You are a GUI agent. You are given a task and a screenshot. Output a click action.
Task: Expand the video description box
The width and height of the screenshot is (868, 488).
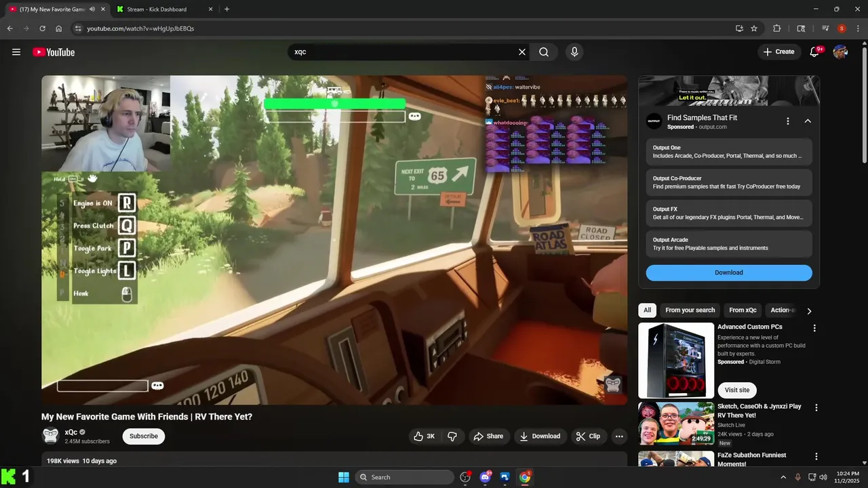[334, 460]
